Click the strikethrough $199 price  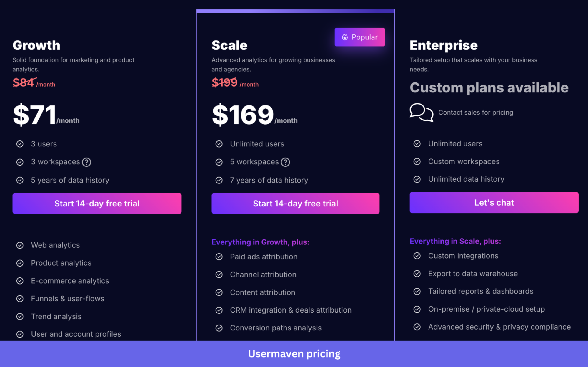click(x=224, y=82)
